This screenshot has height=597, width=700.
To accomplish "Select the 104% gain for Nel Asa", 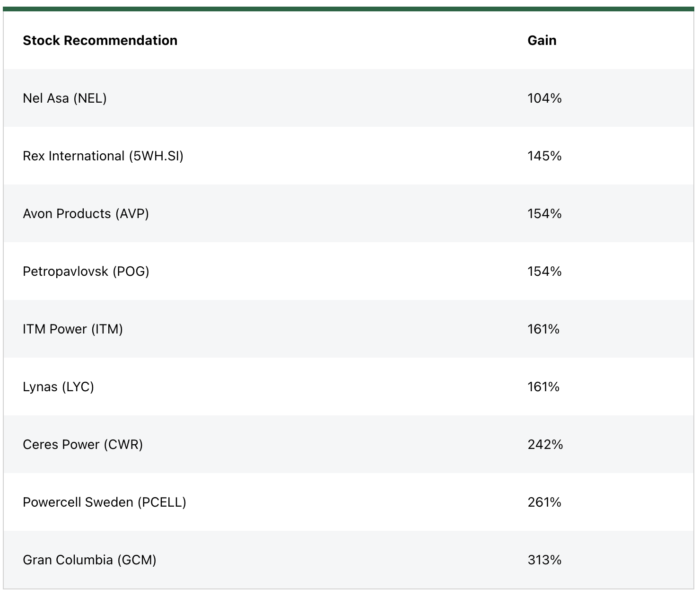I will (544, 98).
